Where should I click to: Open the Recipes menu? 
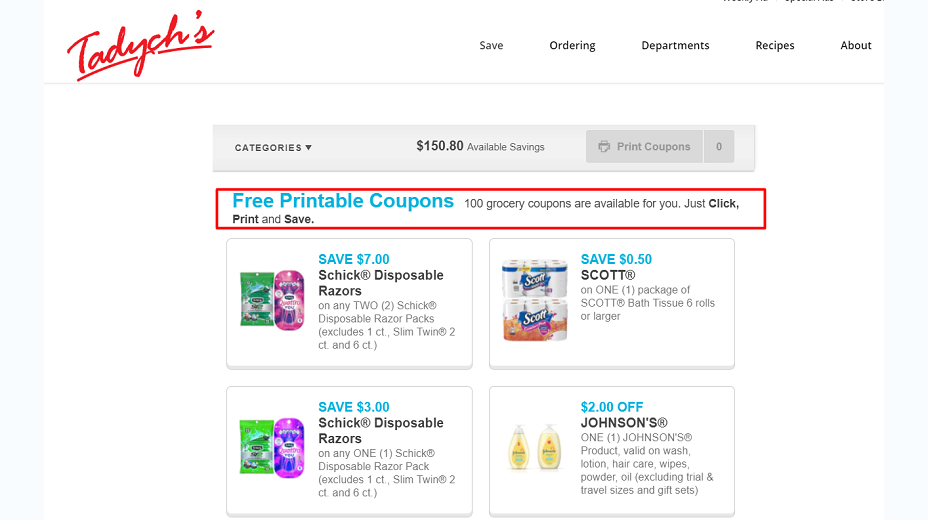pos(775,46)
